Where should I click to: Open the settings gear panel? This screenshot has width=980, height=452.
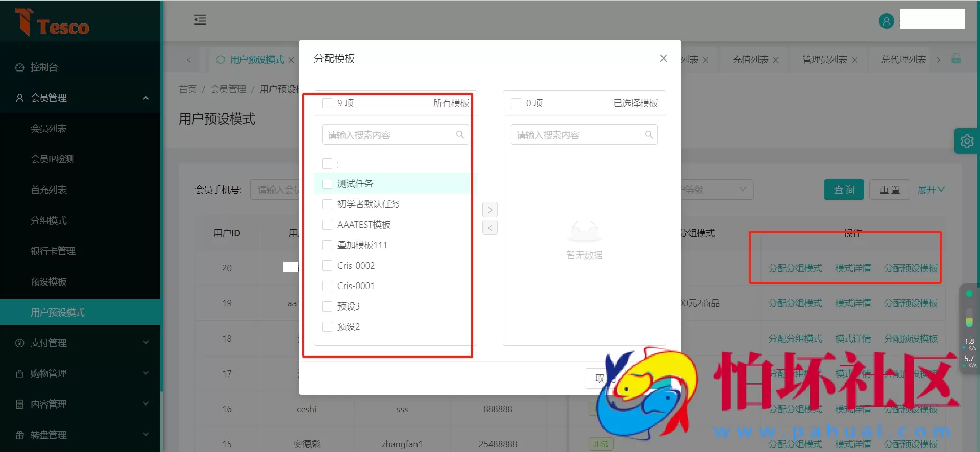967,141
